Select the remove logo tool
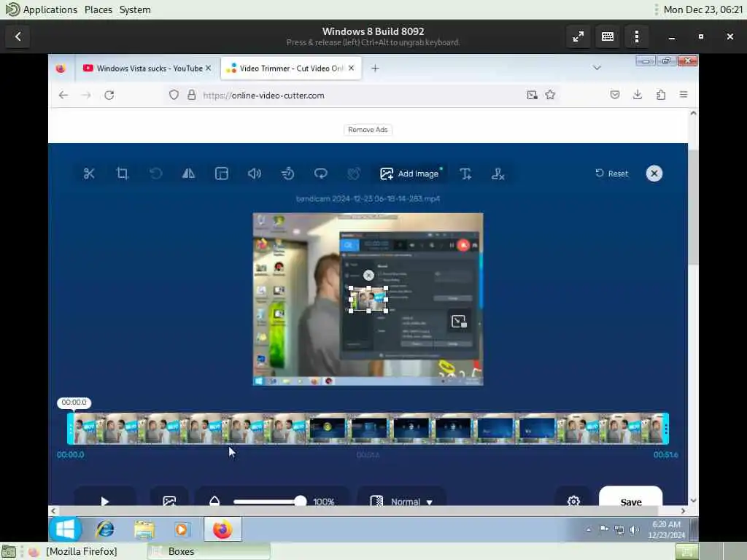This screenshot has width=747, height=560. click(498, 174)
